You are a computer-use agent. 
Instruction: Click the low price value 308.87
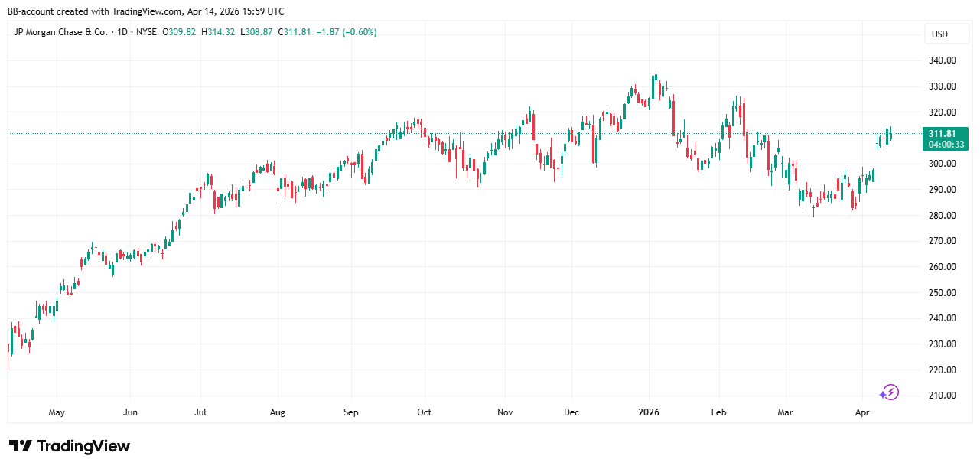click(261, 32)
